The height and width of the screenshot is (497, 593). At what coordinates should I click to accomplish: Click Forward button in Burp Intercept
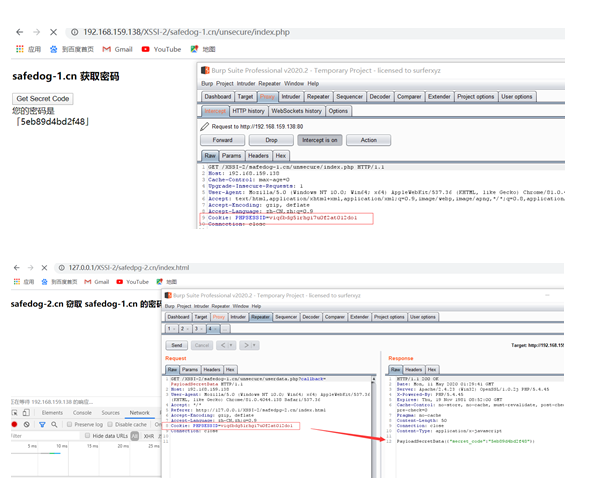(x=222, y=140)
